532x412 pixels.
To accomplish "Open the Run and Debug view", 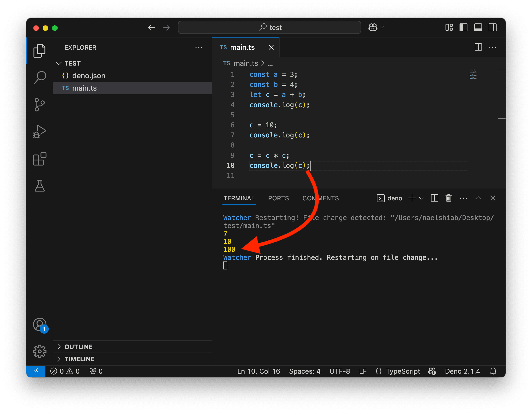I will [40, 132].
